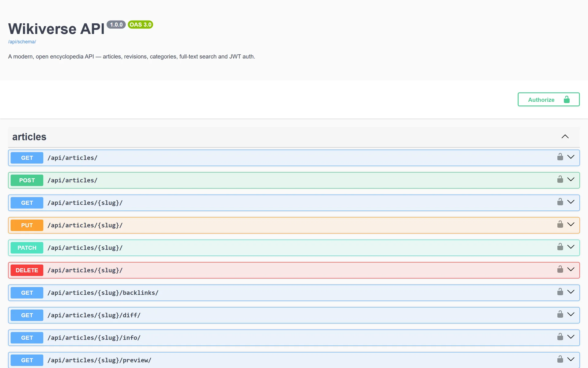Click the 1.0.0 version badge
Image resolution: width=588 pixels, height=368 pixels.
coord(116,25)
